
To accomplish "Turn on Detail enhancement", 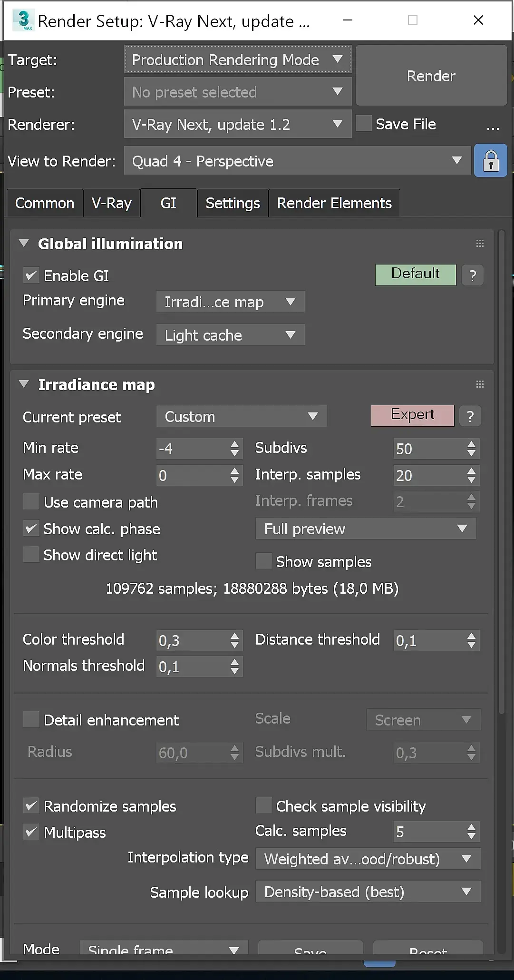I will (31, 719).
